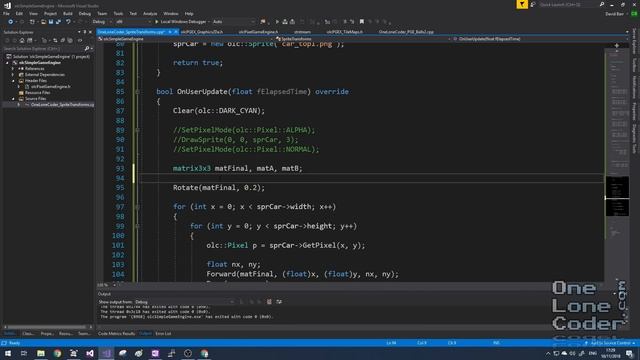The image size is (640, 360).
Task: Open the View menu
Action: tap(33, 13)
